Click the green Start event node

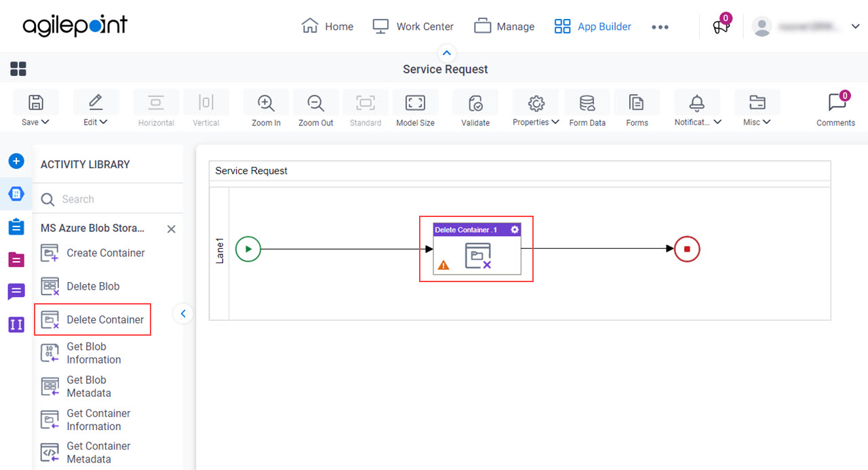248,249
